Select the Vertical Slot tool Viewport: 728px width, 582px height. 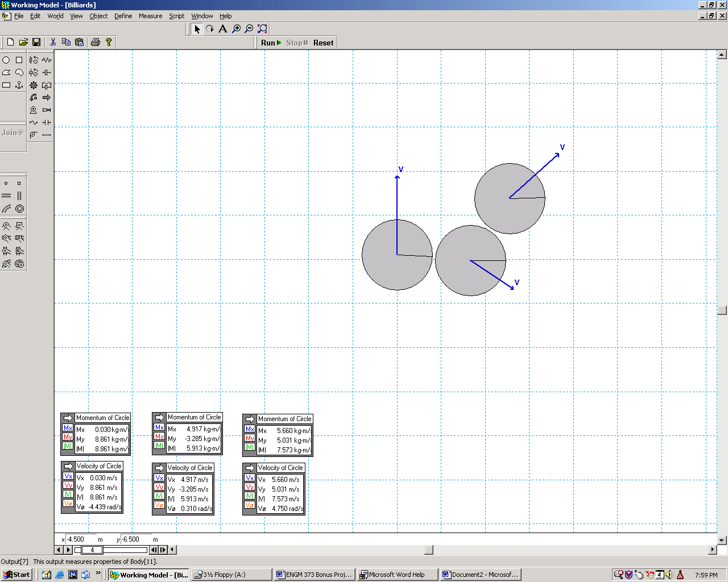(19, 196)
